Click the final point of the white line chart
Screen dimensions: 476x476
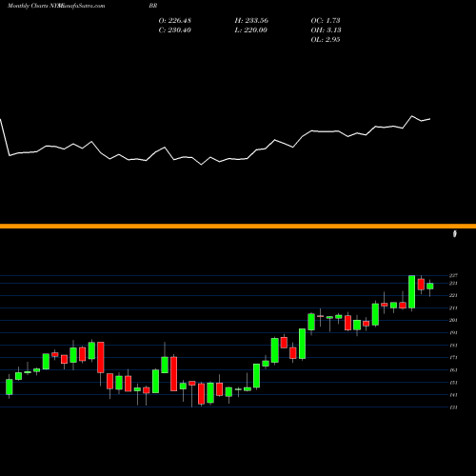pyautogui.click(x=430, y=119)
